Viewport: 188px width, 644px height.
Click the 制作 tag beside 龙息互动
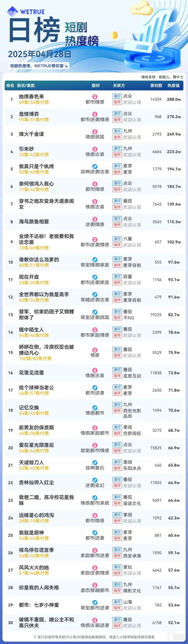(117, 376)
